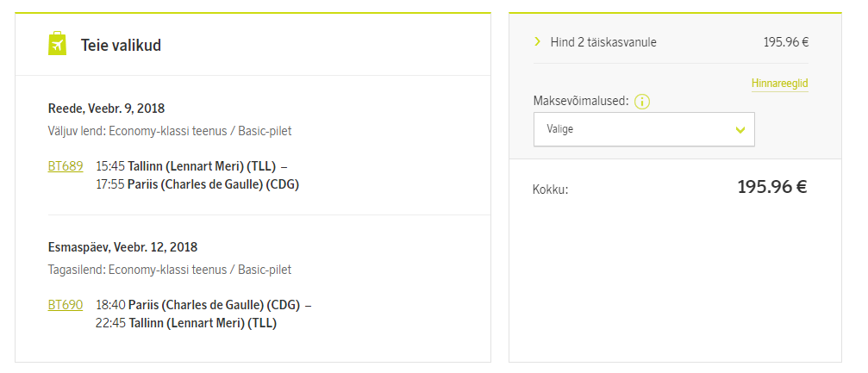Screen dimensions: 868x373
Task: Click outbound Economy-klassi teenus / Basic-pilet text
Action: [x=170, y=131]
